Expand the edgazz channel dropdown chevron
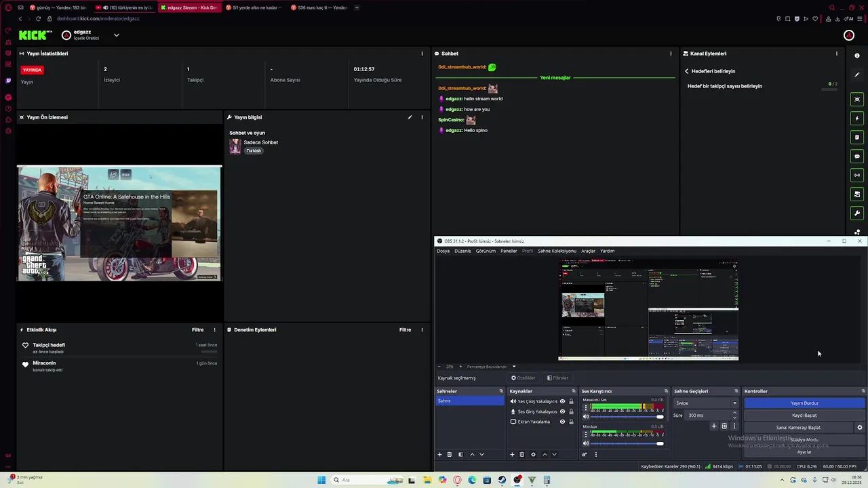 tap(116, 35)
